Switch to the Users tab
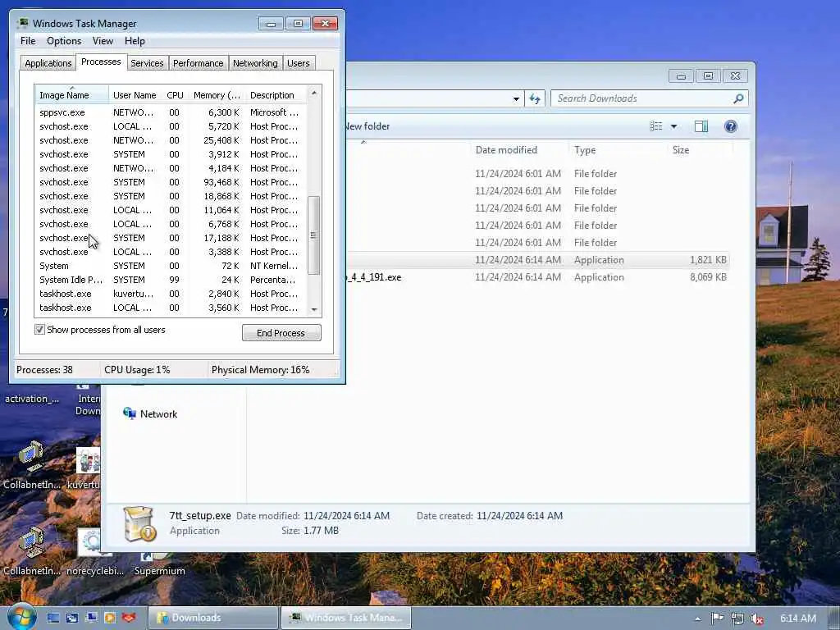 (x=299, y=63)
